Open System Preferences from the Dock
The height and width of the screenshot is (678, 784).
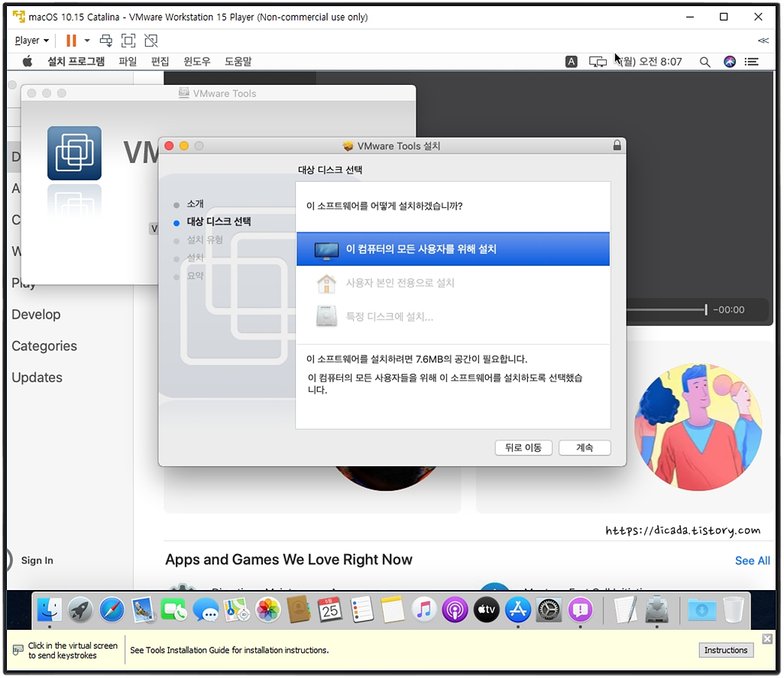549,610
